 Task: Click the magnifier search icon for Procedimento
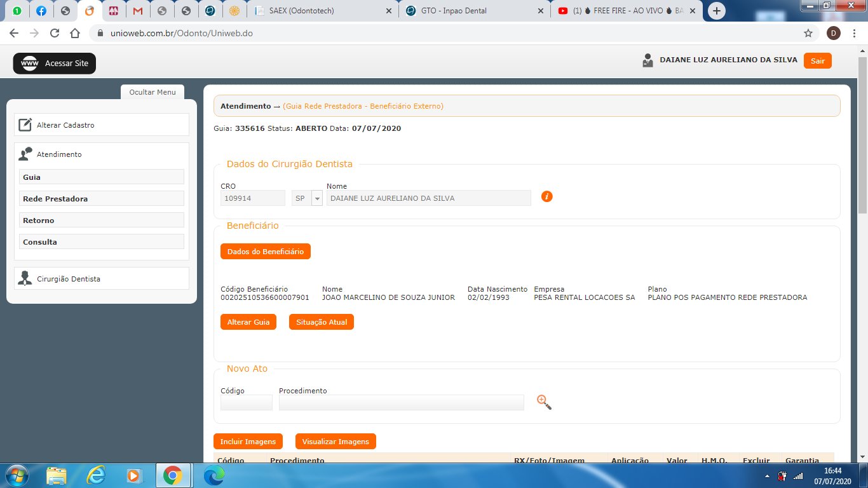(x=544, y=402)
